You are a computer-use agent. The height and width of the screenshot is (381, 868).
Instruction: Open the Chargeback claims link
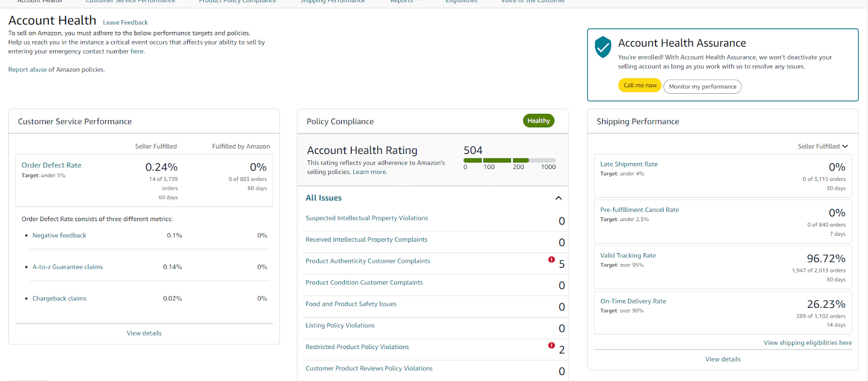[x=59, y=298]
